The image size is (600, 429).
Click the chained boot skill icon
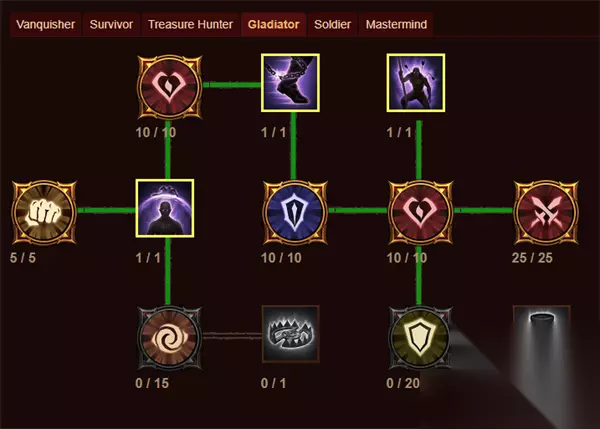(x=290, y=83)
